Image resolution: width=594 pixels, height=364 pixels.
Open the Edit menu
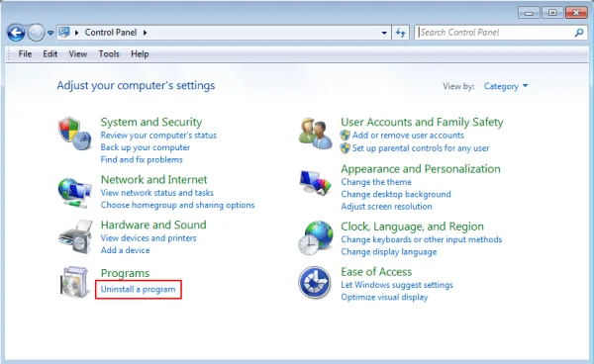pos(50,54)
